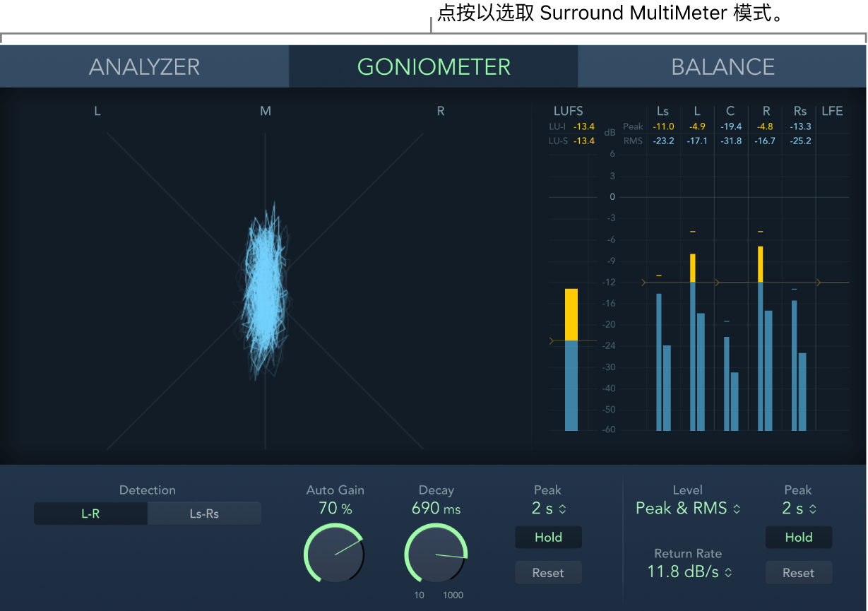This screenshot has width=868, height=611.
Task: Click the Return Rate value 11.8 dB/s
Action: click(x=687, y=571)
